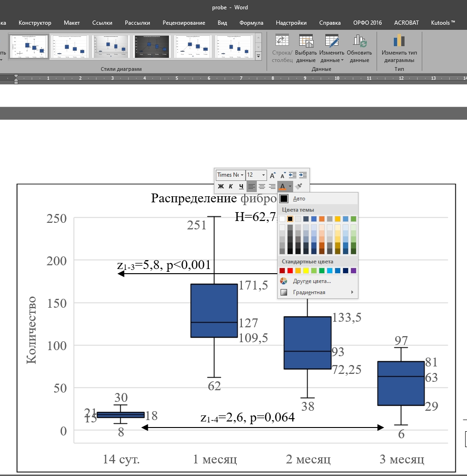Click the gradient square icon

284,292
